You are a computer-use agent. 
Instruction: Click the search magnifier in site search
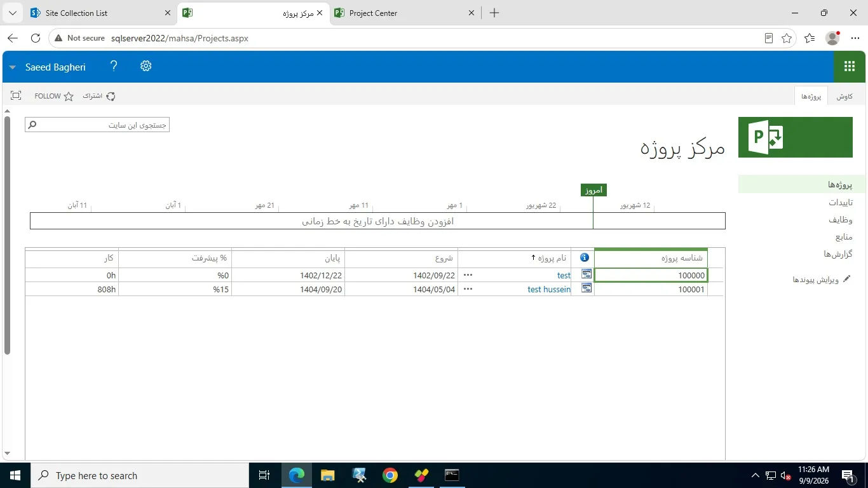tap(32, 125)
